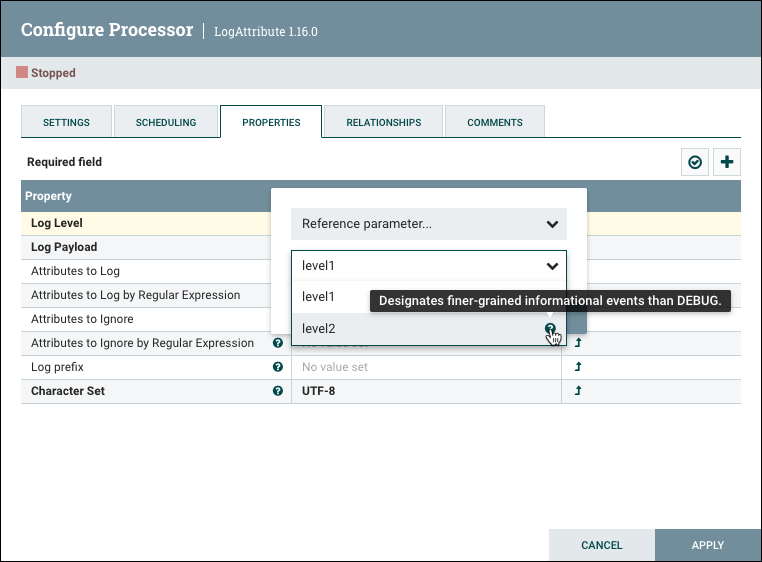Click the arrow icon in Character Set row
The width and height of the screenshot is (762, 562).
(578, 391)
